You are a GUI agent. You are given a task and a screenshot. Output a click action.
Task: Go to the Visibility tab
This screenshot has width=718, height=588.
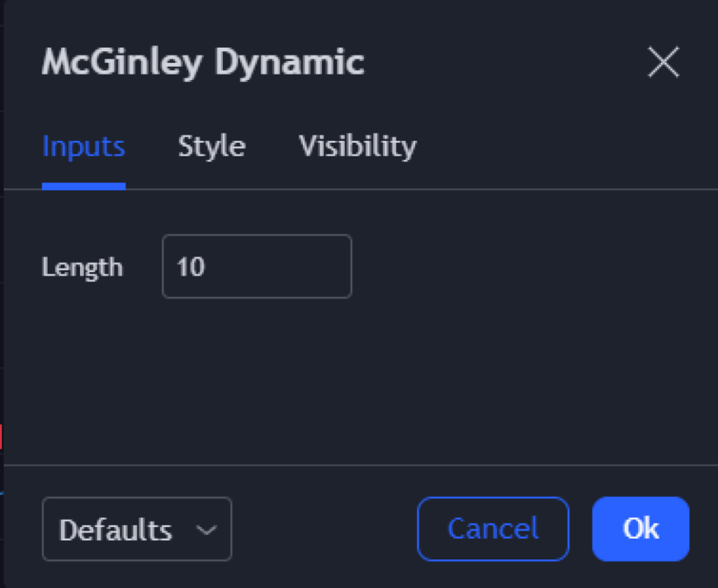pyautogui.click(x=358, y=147)
